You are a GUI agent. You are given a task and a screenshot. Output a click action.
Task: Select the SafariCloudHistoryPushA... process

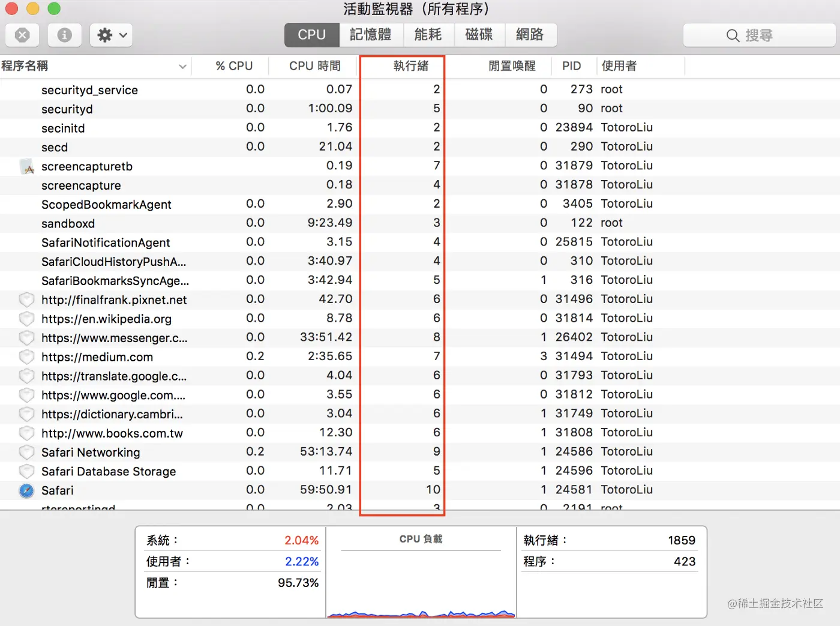(113, 262)
